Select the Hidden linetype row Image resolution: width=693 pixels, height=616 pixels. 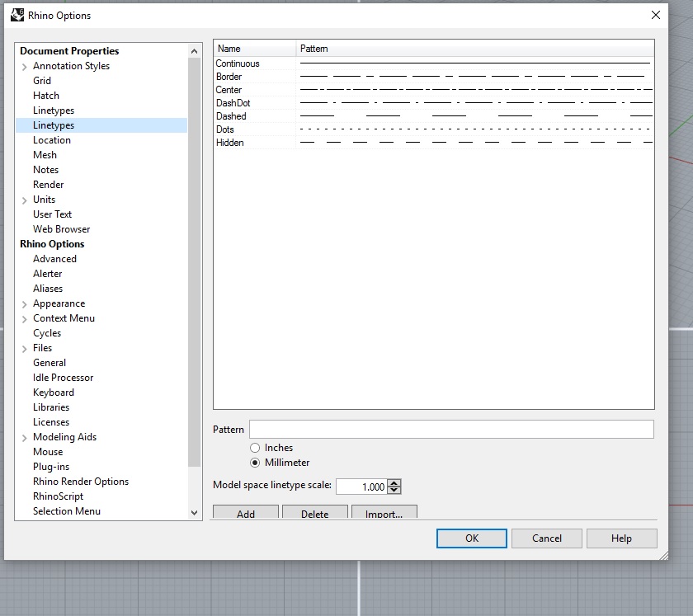click(434, 143)
